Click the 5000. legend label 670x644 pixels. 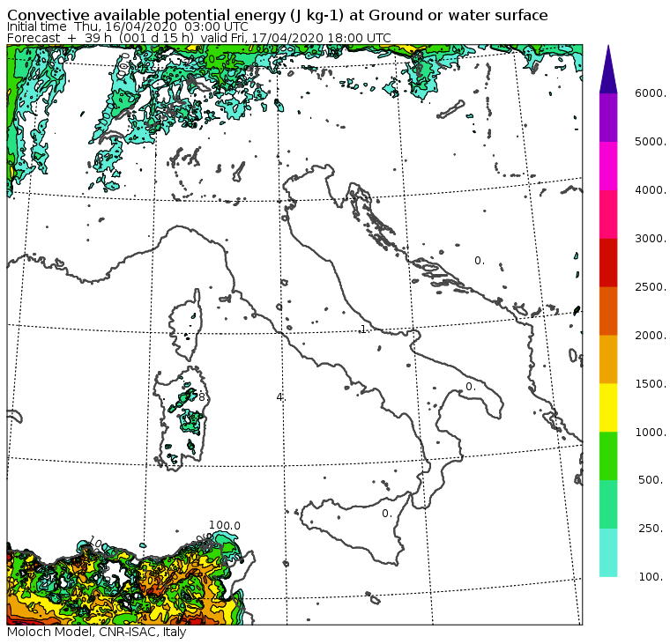(650, 141)
